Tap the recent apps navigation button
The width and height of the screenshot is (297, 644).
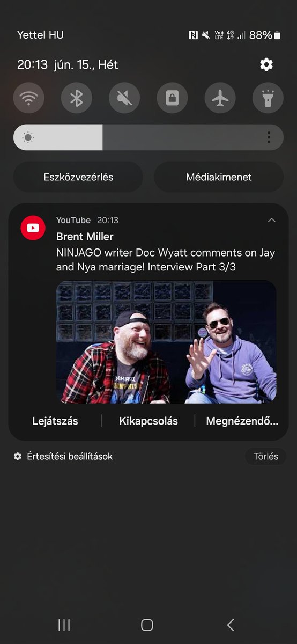[64, 625]
